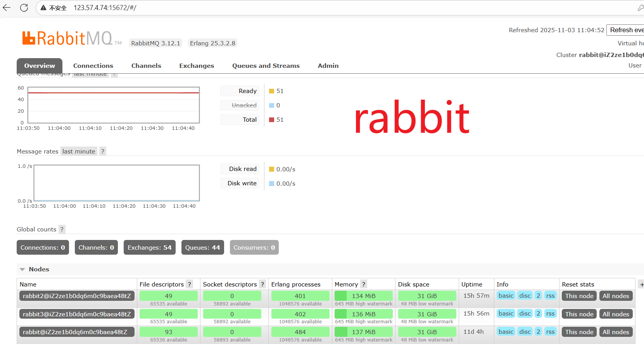Click the Consumers: 0 count
Viewport: 644px width, 345px height.
(x=254, y=247)
